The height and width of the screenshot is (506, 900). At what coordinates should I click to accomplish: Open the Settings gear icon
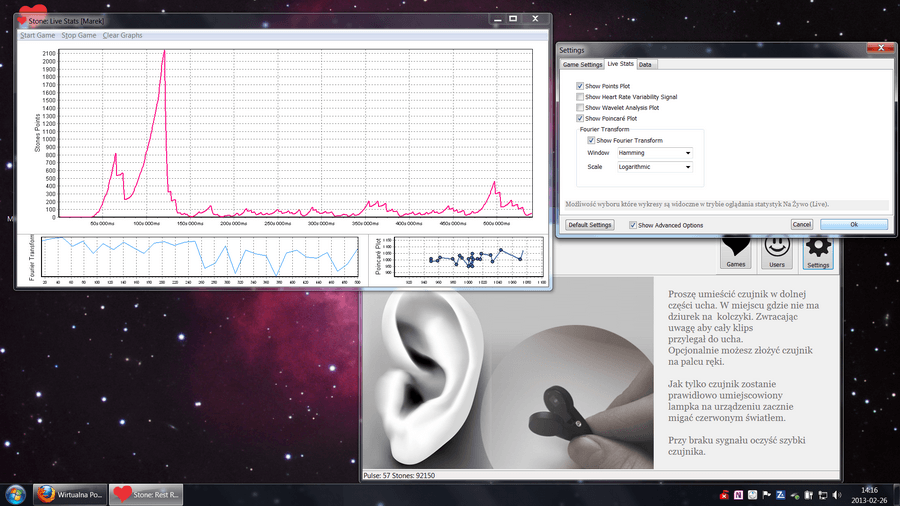click(818, 253)
